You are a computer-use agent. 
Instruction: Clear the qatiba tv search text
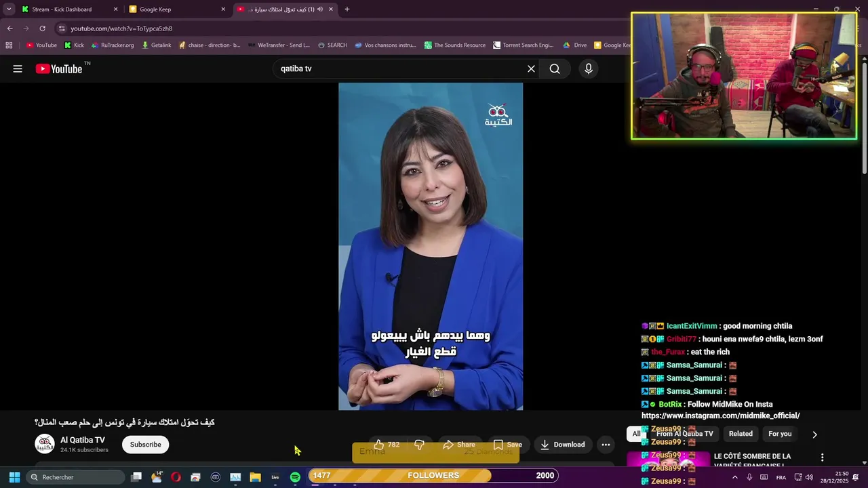point(531,68)
